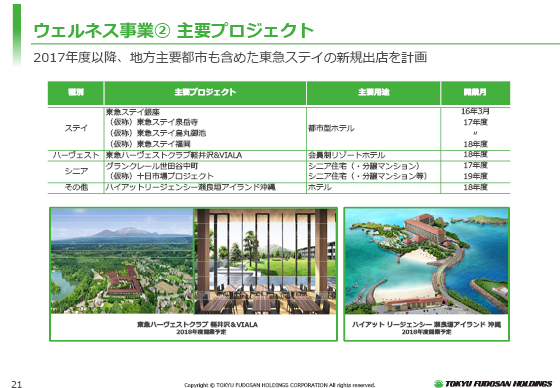
Task: Click the 東急ステイ銀座 project entry
Action: 132,112
